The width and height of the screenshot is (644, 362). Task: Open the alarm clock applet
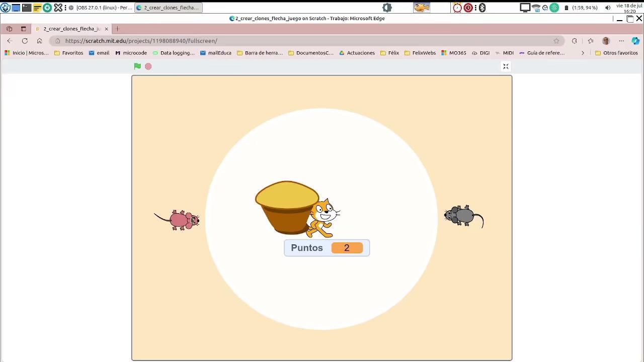click(457, 8)
